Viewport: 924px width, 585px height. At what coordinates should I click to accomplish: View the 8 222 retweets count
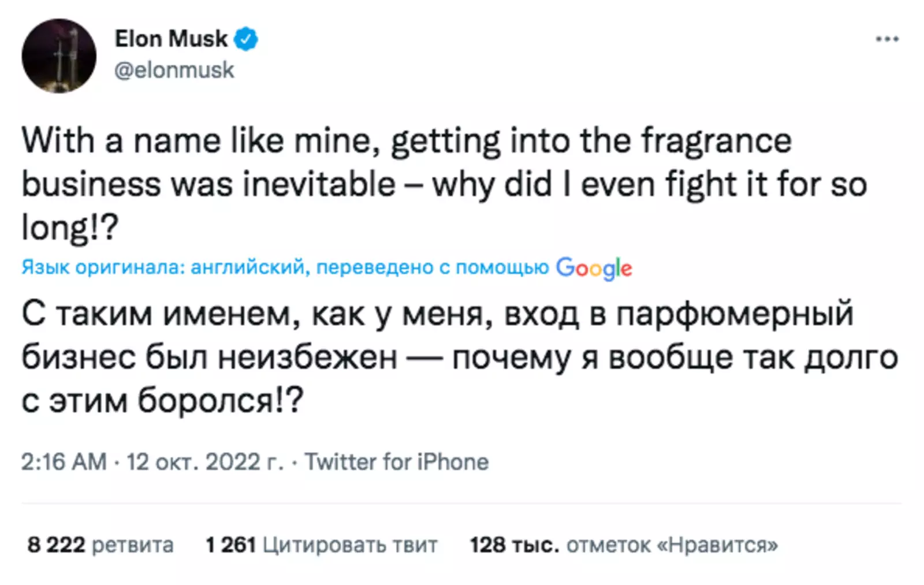[57, 545]
